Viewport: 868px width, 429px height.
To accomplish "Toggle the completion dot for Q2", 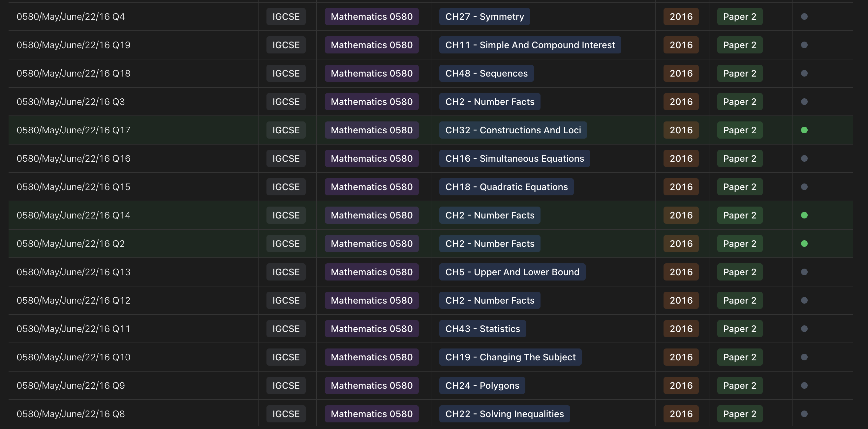I will coord(805,243).
